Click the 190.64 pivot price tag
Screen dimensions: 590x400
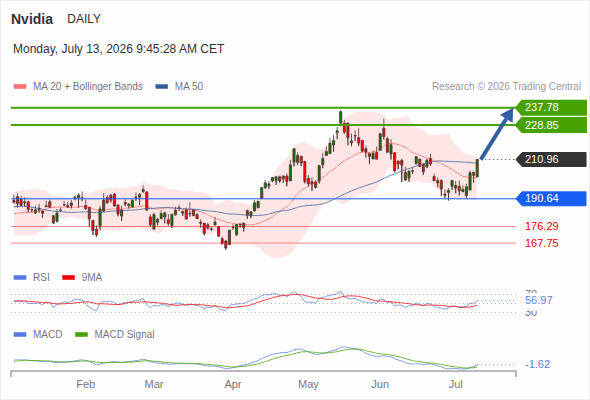(x=551, y=198)
